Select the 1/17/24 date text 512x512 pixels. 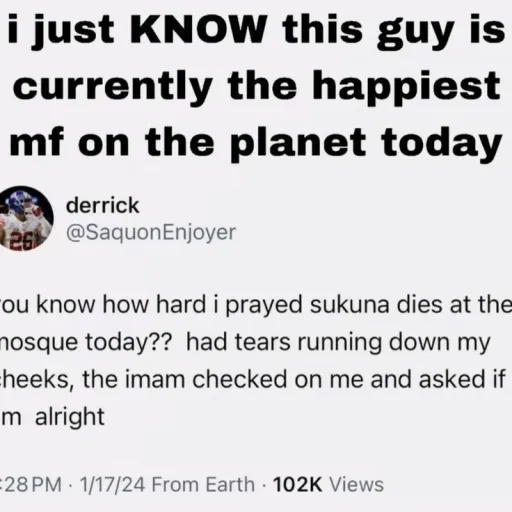click(112, 484)
